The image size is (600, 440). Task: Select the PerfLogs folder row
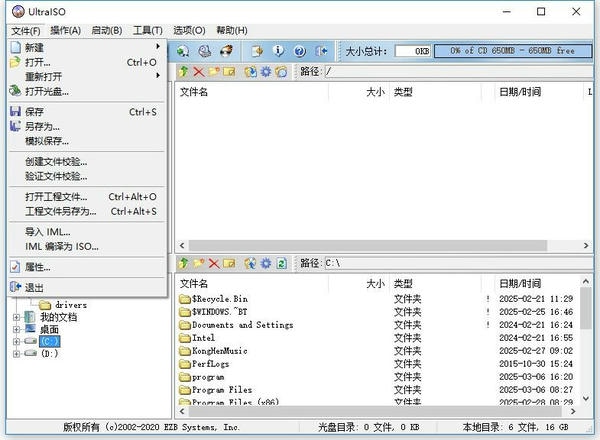(377, 364)
